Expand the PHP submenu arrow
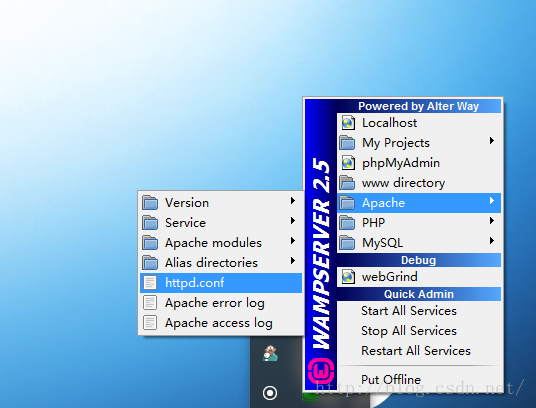536x408 pixels. tap(492, 221)
